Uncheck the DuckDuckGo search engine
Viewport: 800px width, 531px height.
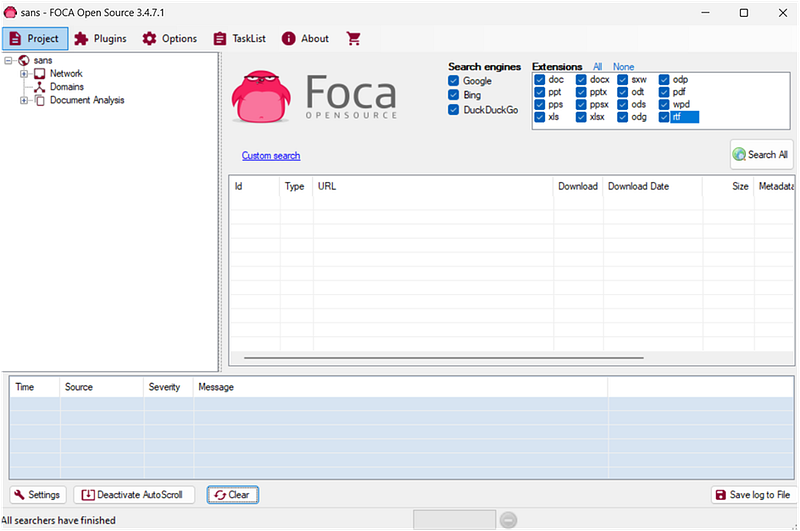click(453, 110)
